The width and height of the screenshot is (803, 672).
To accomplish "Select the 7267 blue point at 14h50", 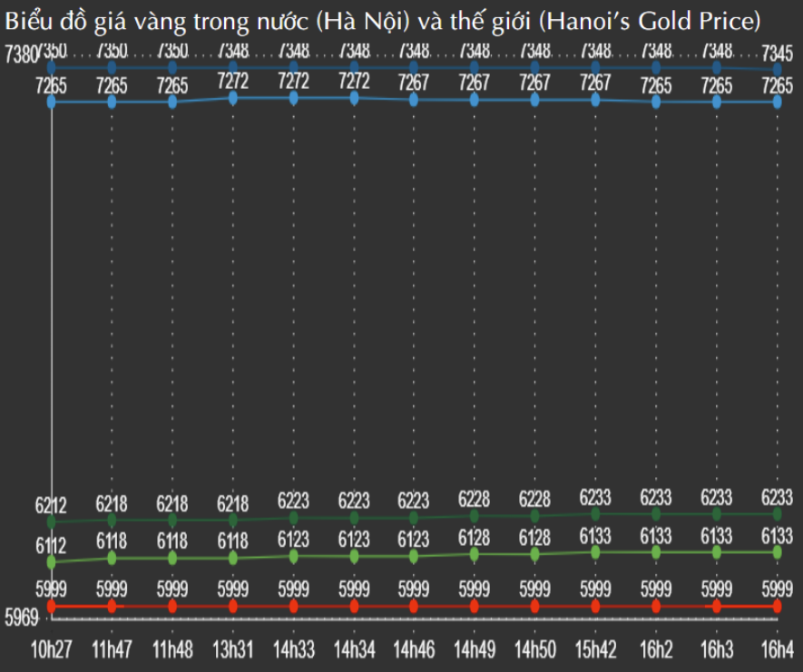I will pyautogui.click(x=535, y=100).
